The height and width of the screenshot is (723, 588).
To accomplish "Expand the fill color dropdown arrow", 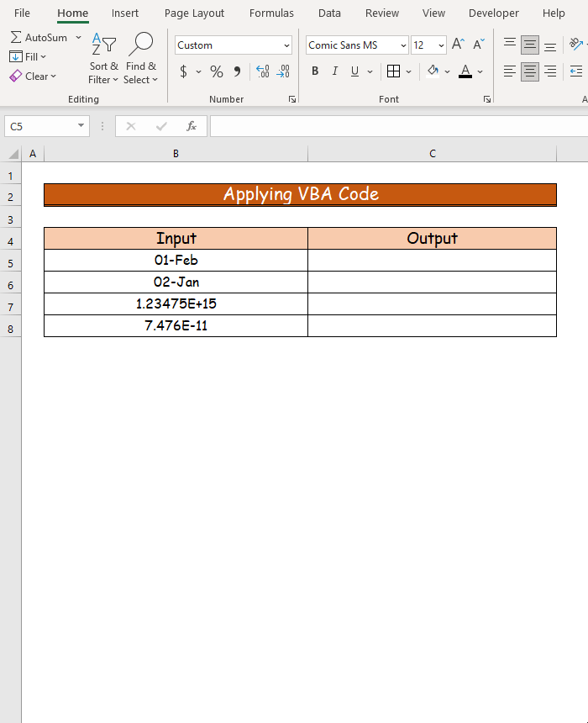I will click(x=447, y=71).
